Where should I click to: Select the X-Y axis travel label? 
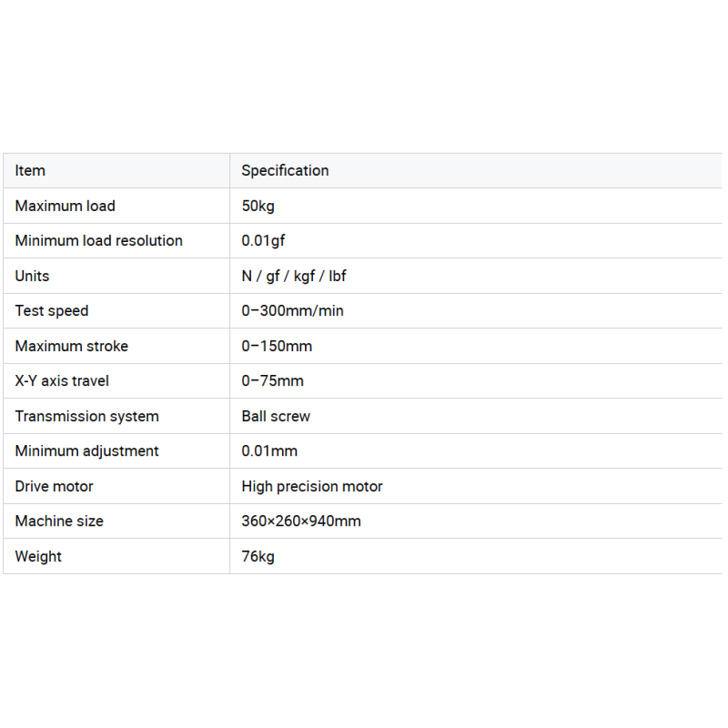(x=62, y=380)
